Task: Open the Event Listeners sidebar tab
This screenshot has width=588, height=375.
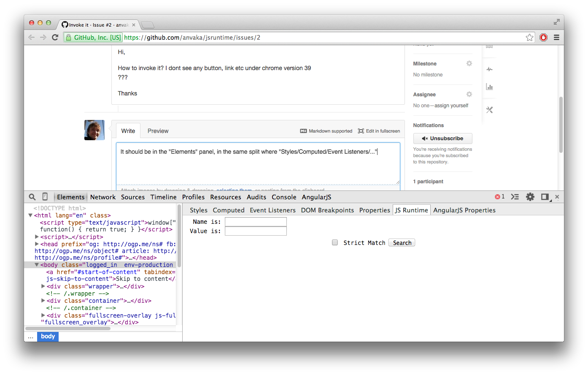Action: click(272, 210)
